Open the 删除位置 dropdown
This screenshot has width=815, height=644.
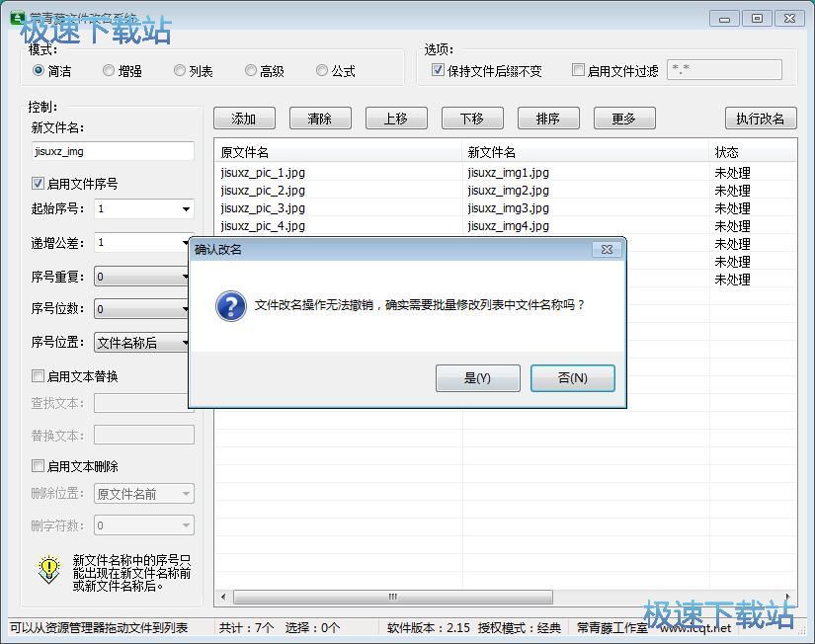(143, 494)
